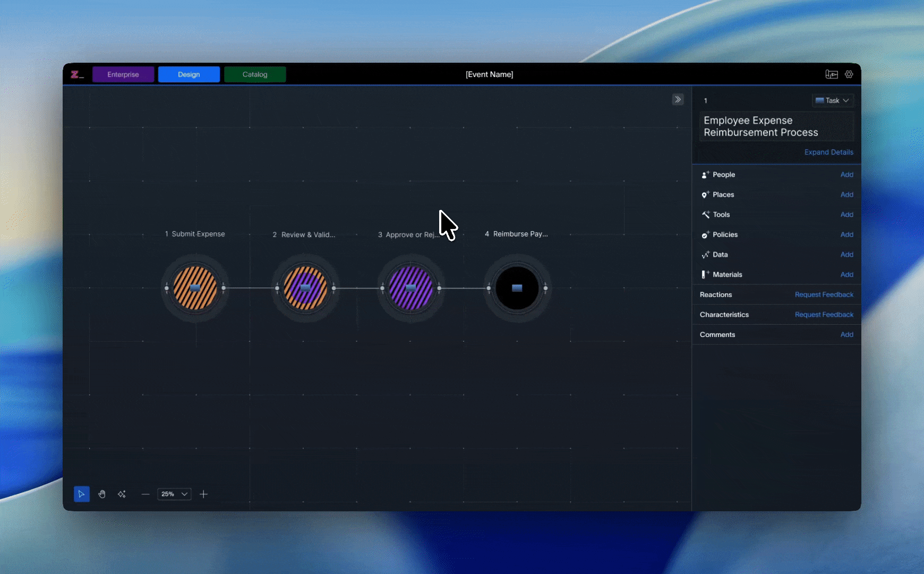This screenshot has height=574, width=924.
Task: Open the presentation panel icon in header
Action: point(832,74)
